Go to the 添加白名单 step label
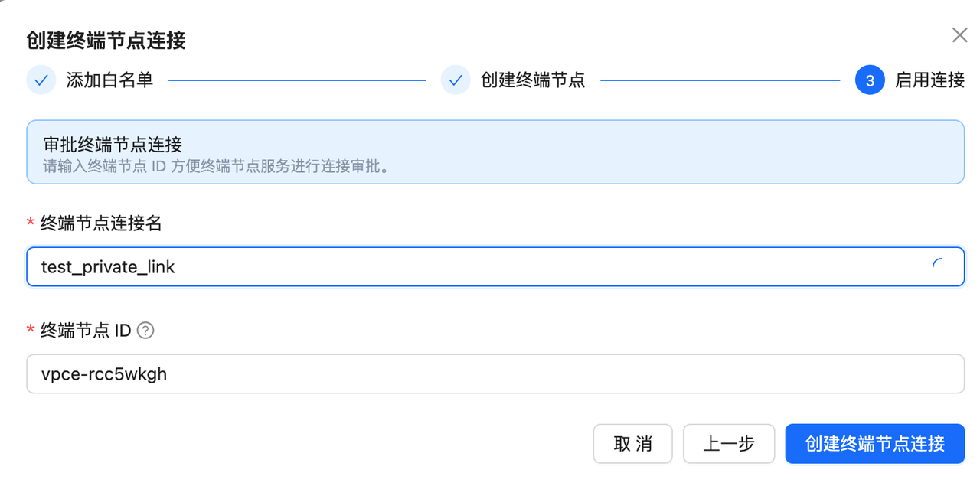Viewport: 980px width, 486px height. pyautogui.click(x=109, y=80)
